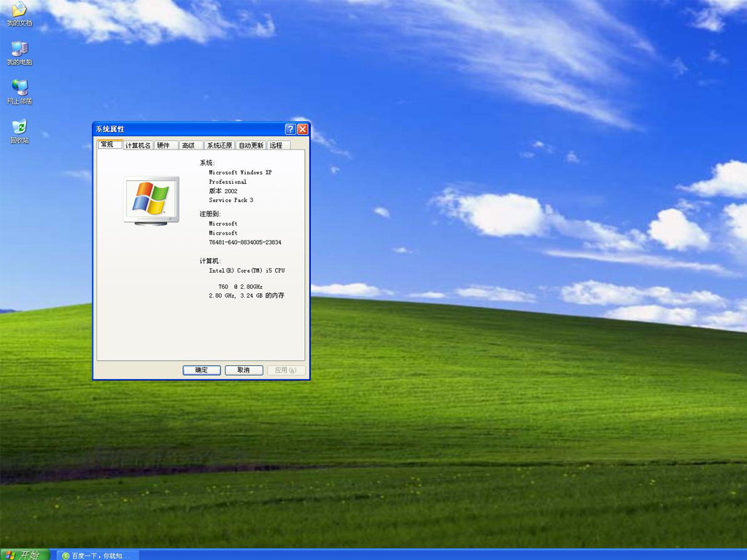Click the 取消 button
747x560 pixels.
244,370
